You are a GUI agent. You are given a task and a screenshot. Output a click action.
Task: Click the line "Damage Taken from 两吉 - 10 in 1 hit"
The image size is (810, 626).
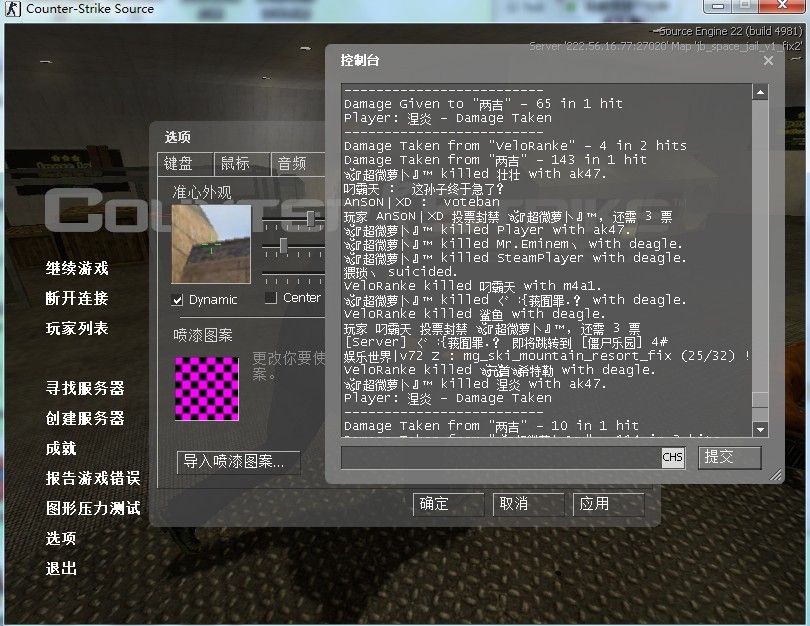(x=492, y=426)
